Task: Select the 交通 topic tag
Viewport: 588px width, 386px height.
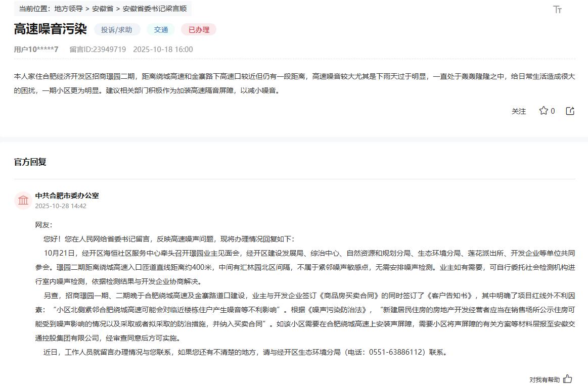Action: (160, 30)
